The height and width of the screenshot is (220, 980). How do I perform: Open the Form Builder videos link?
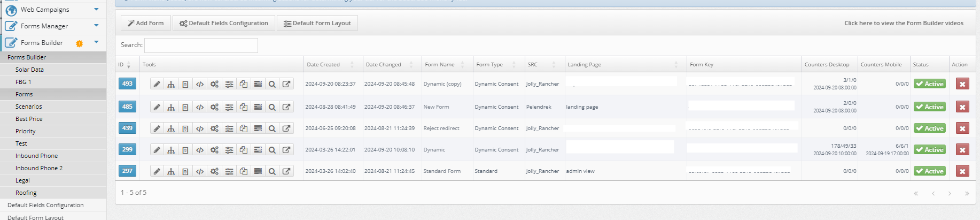[904, 23]
